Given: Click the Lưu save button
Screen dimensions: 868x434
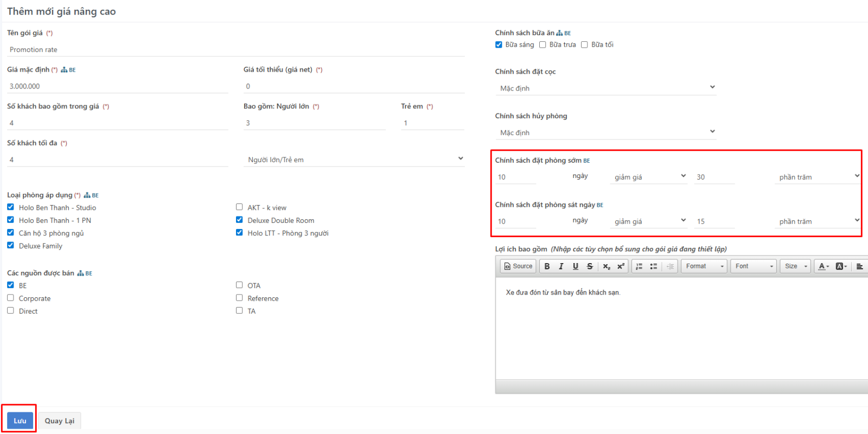Looking at the screenshot, I should [20, 421].
